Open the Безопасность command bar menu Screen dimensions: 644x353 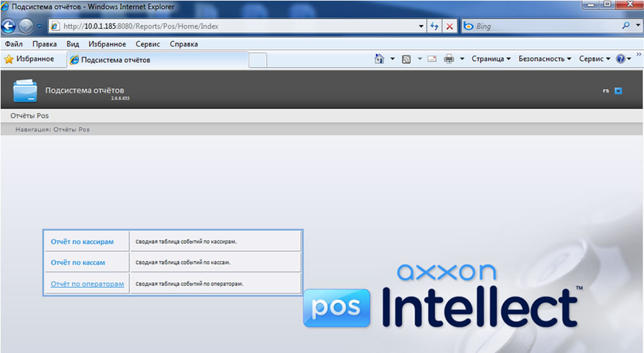coord(545,59)
